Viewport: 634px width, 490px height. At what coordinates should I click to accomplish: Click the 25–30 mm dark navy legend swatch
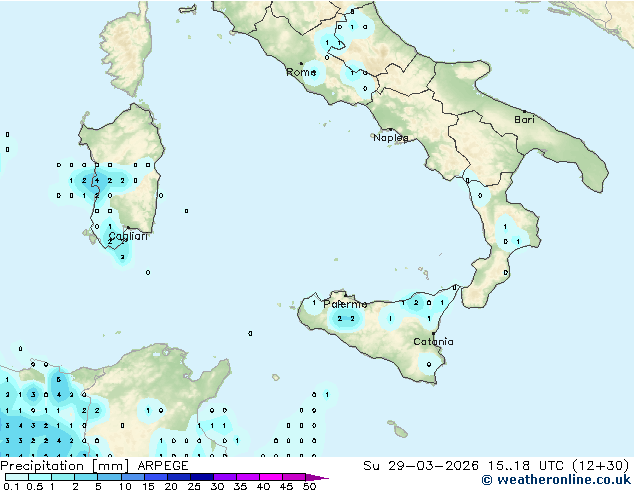click(x=202, y=477)
